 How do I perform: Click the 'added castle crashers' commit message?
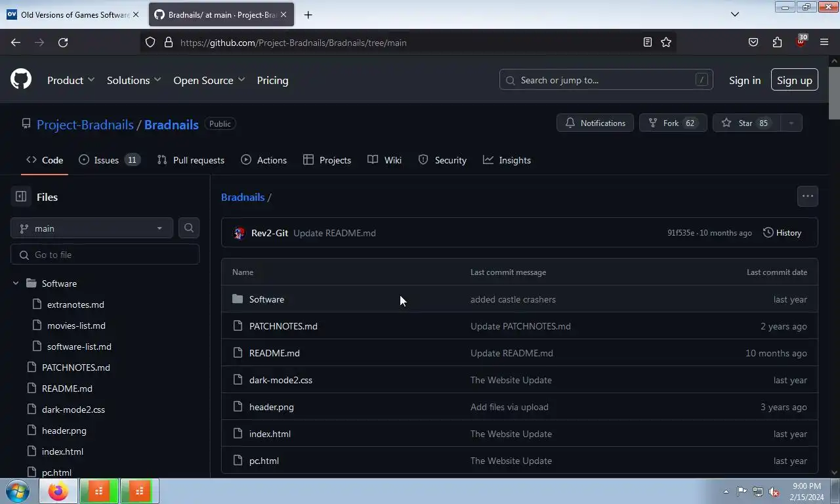[x=513, y=299]
